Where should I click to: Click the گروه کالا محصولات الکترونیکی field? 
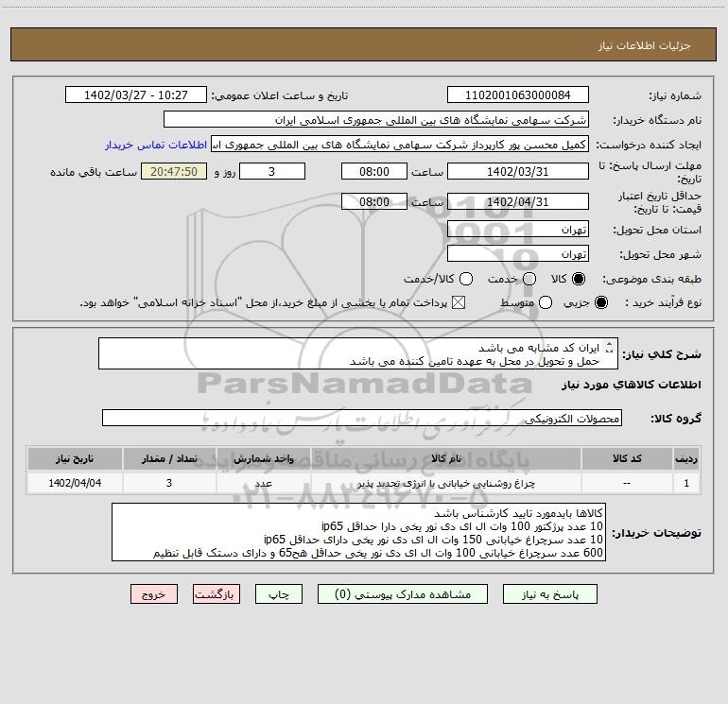point(362,418)
